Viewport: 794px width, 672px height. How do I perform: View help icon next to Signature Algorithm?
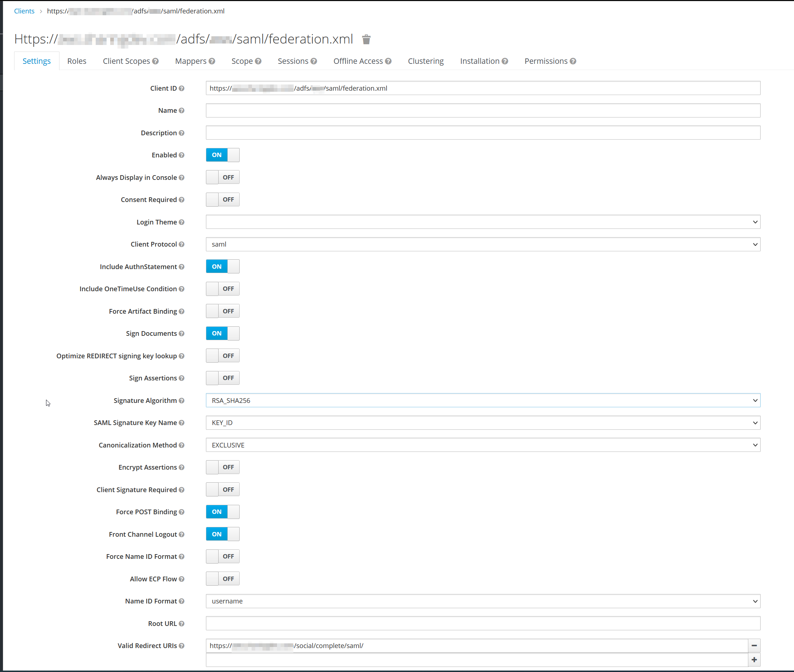182,400
